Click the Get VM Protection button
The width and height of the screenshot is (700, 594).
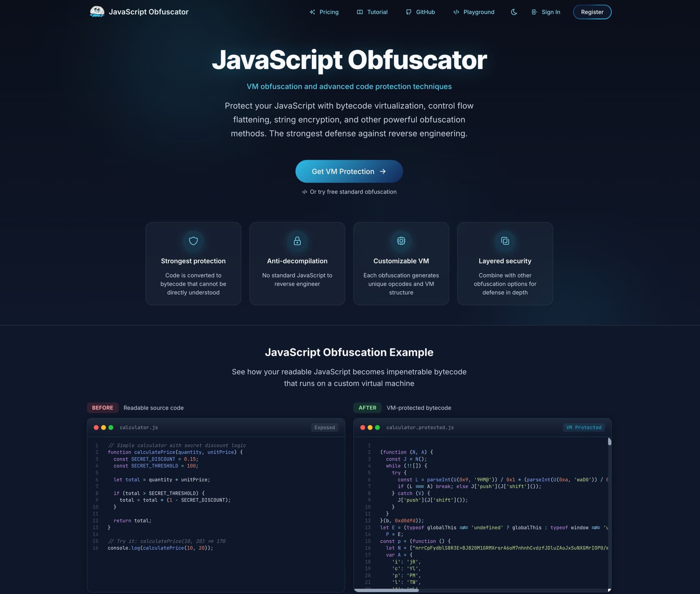coord(349,171)
